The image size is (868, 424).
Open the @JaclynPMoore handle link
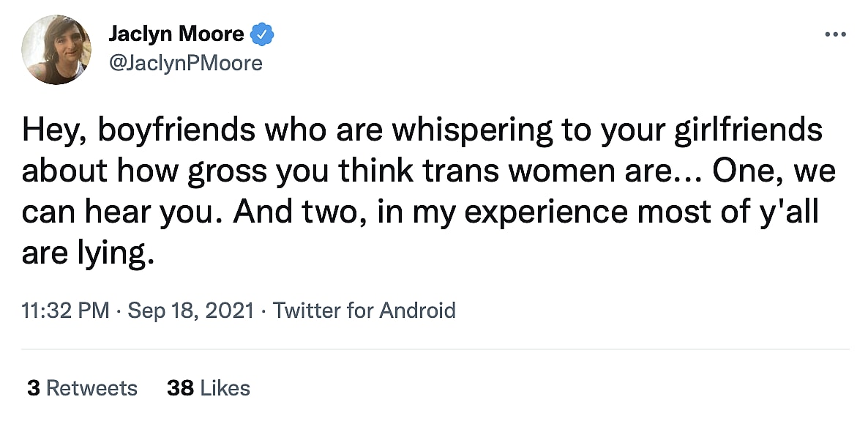click(x=185, y=63)
